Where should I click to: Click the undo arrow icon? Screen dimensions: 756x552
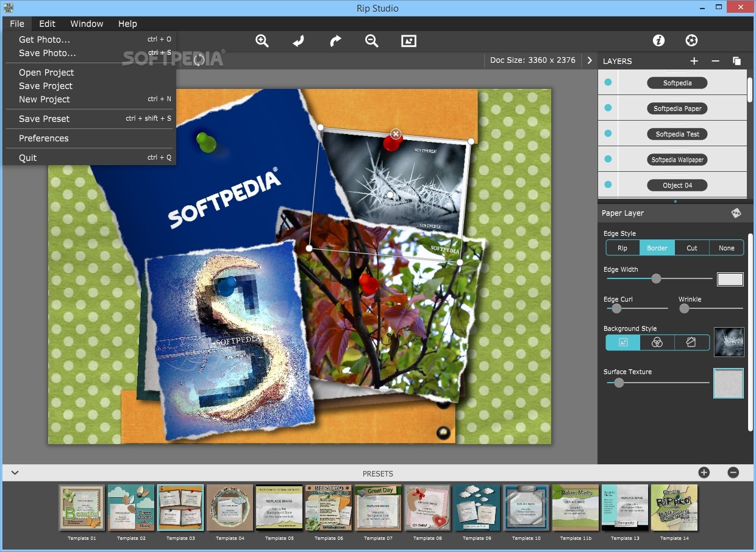coord(299,41)
